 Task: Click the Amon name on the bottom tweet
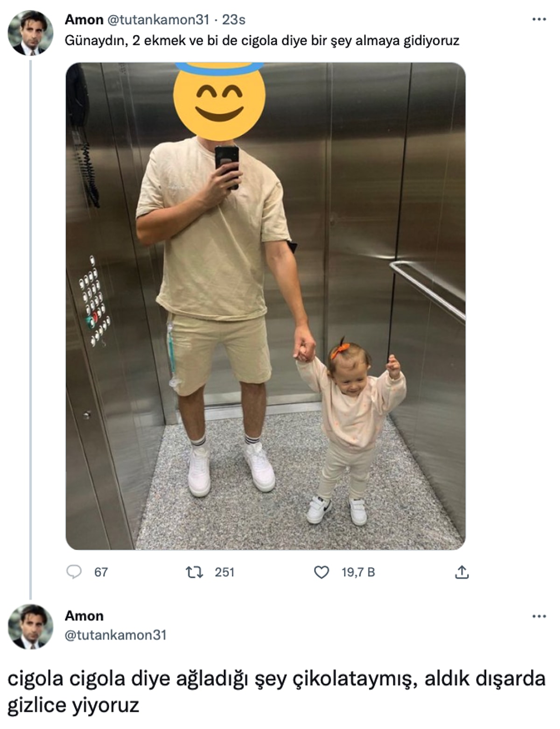pos(84,616)
